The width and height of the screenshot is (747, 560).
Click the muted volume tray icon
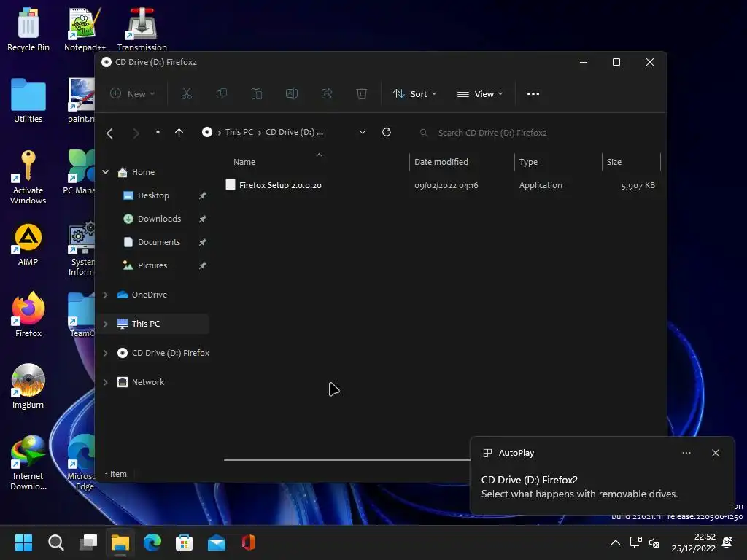click(654, 542)
